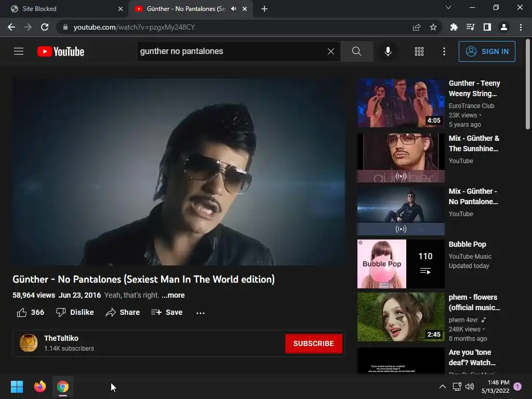Expand video description with ...more

(x=173, y=295)
